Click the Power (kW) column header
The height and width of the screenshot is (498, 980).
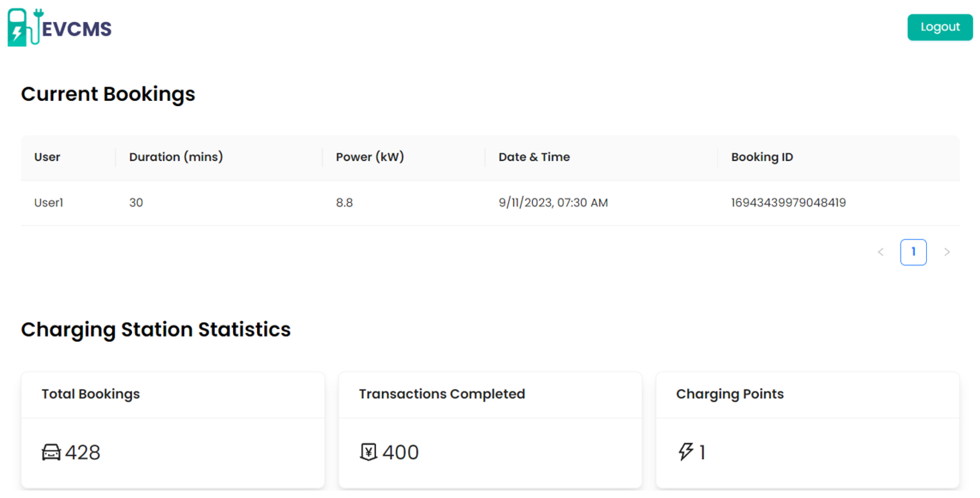tap(369, 157)
